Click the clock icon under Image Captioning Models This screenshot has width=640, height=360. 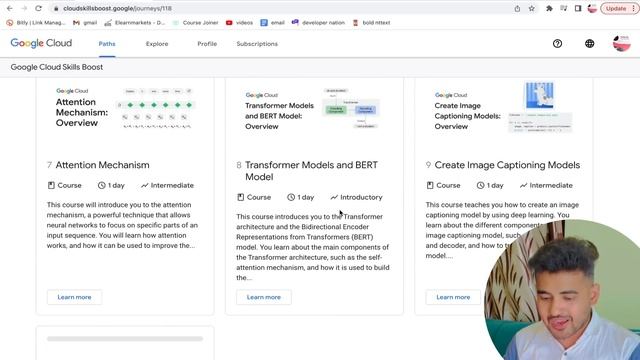point(480,185)
